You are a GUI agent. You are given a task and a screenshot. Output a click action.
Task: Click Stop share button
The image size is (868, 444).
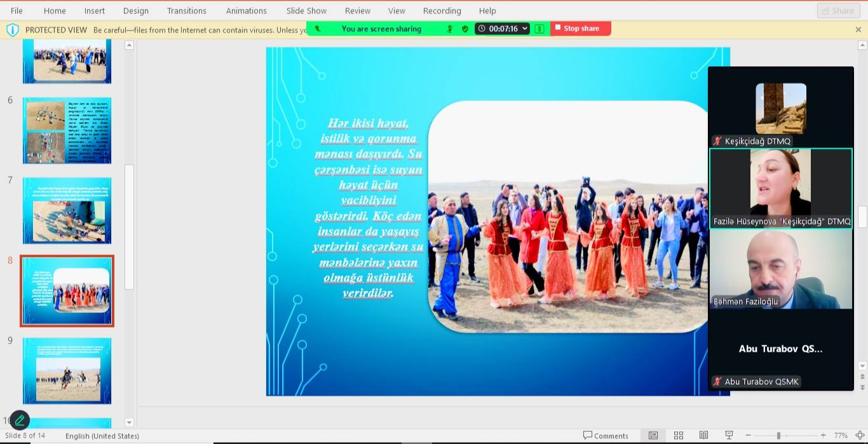pyautogui.click(x=580, y=29)
